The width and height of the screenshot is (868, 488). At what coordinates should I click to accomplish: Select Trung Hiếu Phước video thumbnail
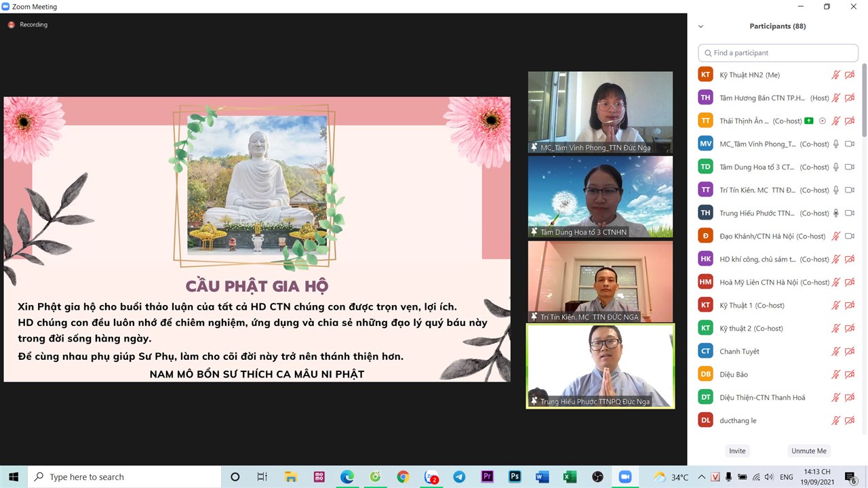[600, 366]
